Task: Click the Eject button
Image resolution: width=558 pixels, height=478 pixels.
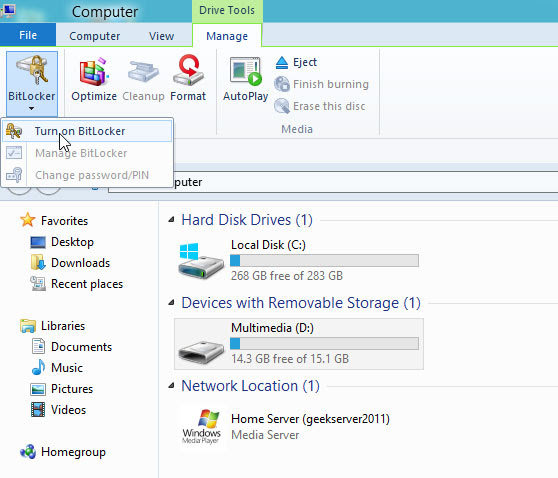Action: click(x=296, y=62)
